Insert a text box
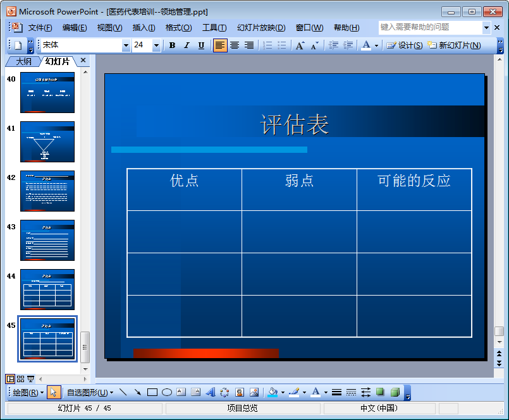509x420 pixels. point(181,392)
